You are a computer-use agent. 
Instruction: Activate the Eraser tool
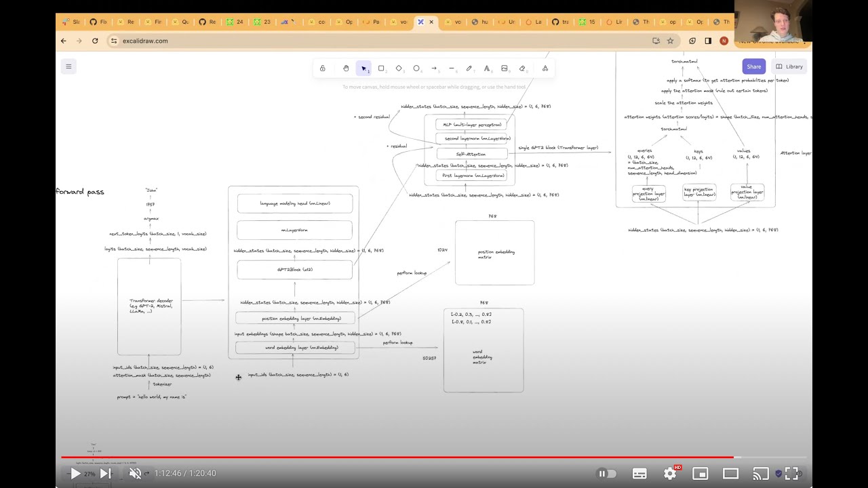click(x=522, y=68)
